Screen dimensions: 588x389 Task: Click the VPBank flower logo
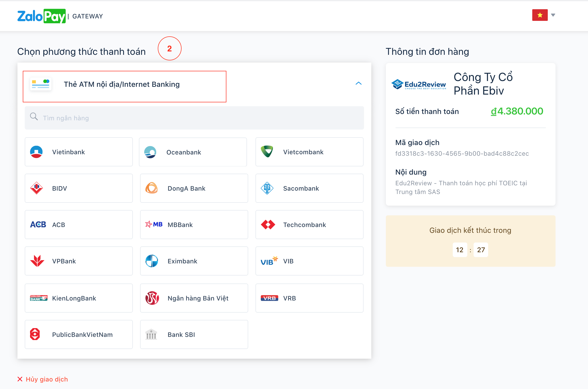point(37,261)
